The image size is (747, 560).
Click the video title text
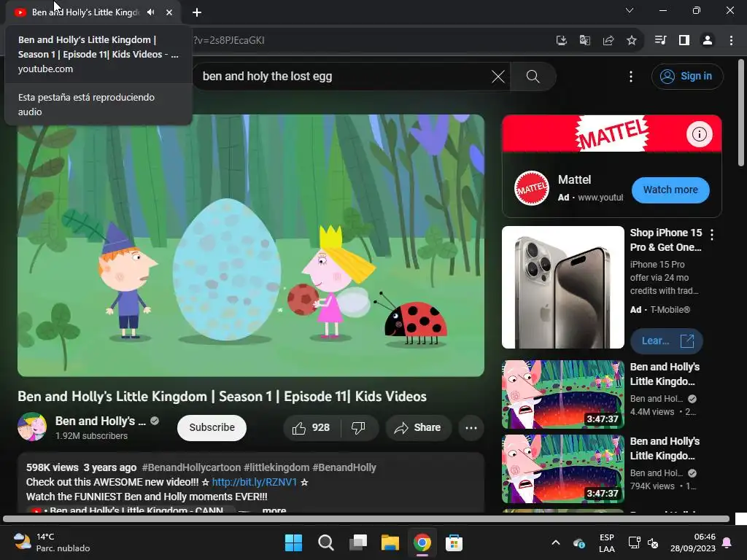point(222,396)
